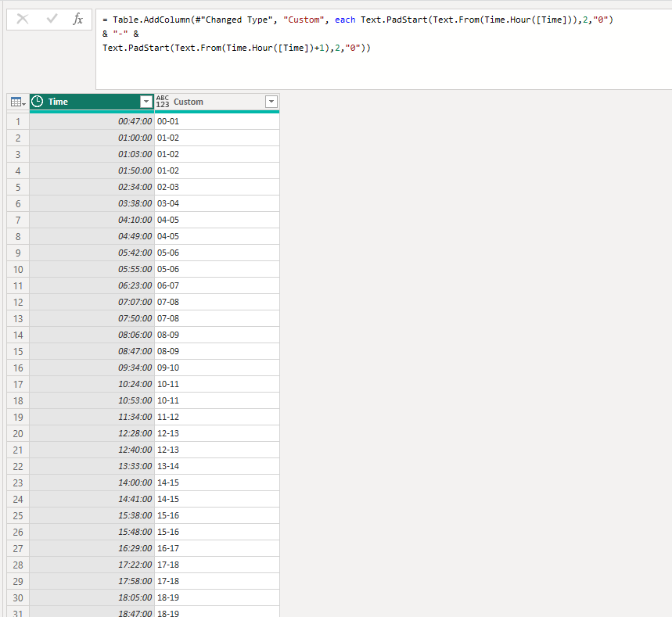The height and width of the screenshot is (617, 672).
Task: Select cell with time 01:00:00
Action: coord(92,138)
